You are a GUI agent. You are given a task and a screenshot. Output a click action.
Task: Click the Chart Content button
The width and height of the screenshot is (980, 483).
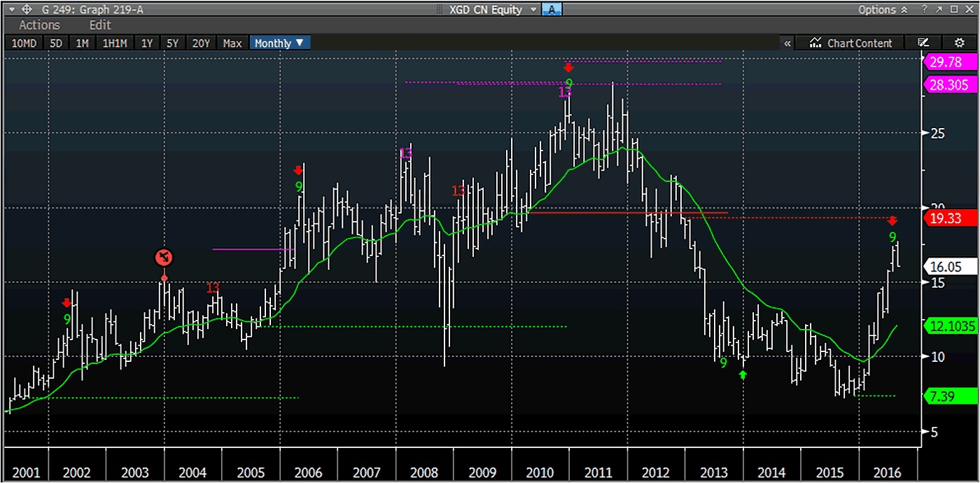tap(851, 43)
